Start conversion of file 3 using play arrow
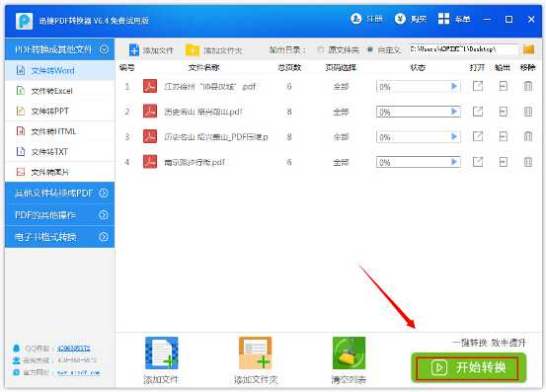The height and width of the screenshot is (392, 546). tap(454, 136)
